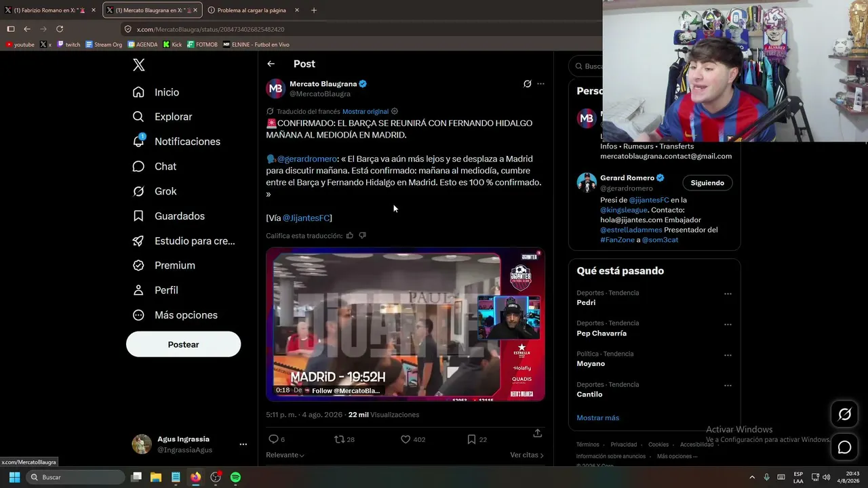Click the browser back arrow

coord(27,29)
